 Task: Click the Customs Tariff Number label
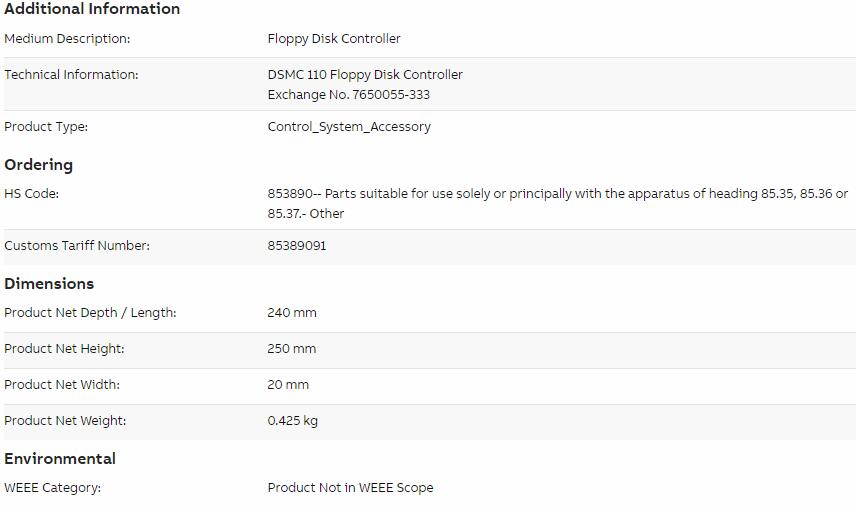76,246
